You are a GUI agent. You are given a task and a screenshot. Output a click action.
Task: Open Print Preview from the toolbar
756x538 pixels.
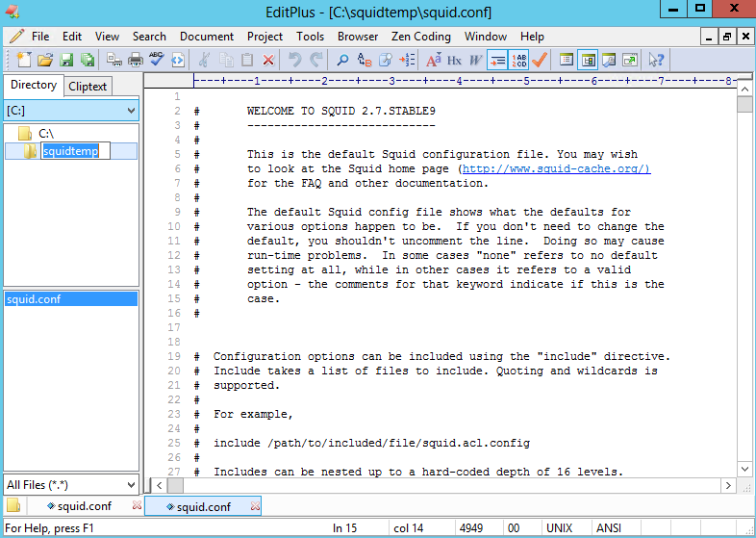114,60
